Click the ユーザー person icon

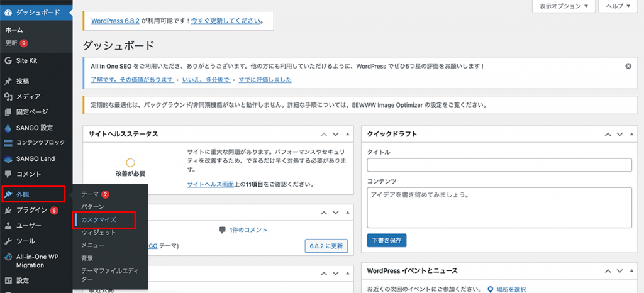click(8, 226)
